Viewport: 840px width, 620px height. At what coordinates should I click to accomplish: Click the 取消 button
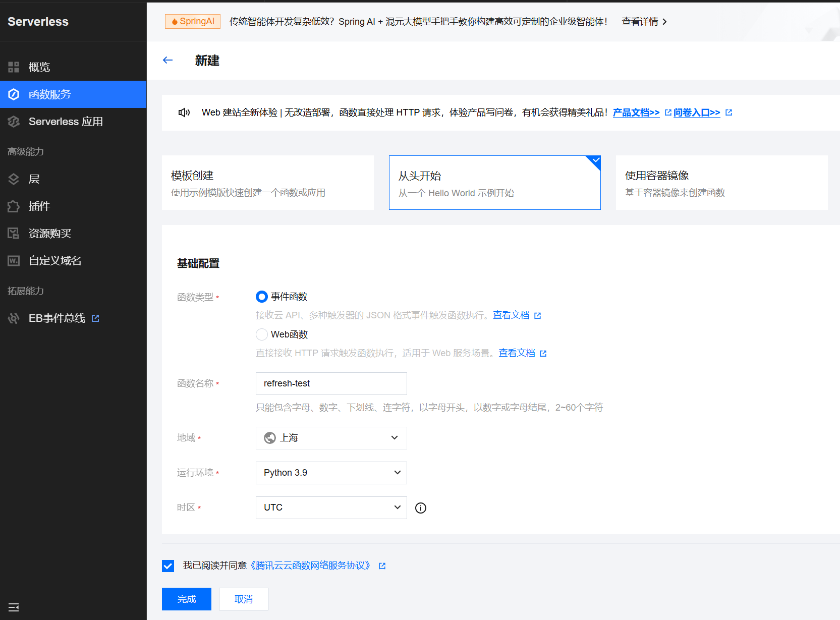pyautogui.click(x=244, y=599)
